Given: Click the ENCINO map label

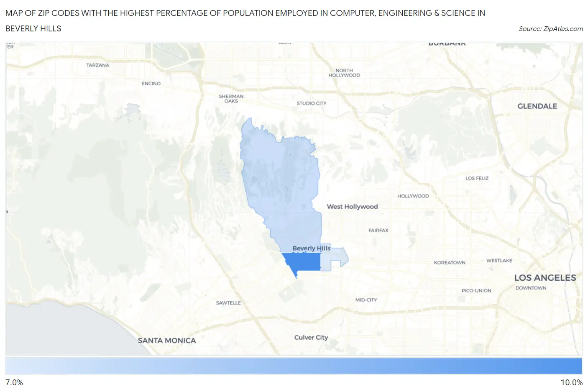Looking at the screenshot, I should [x=151, y=84].
